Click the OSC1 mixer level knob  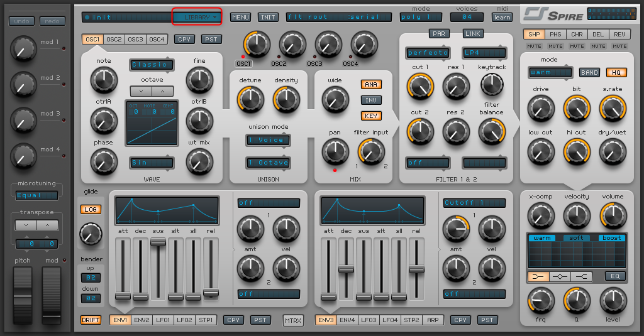[x=256, y=44]
